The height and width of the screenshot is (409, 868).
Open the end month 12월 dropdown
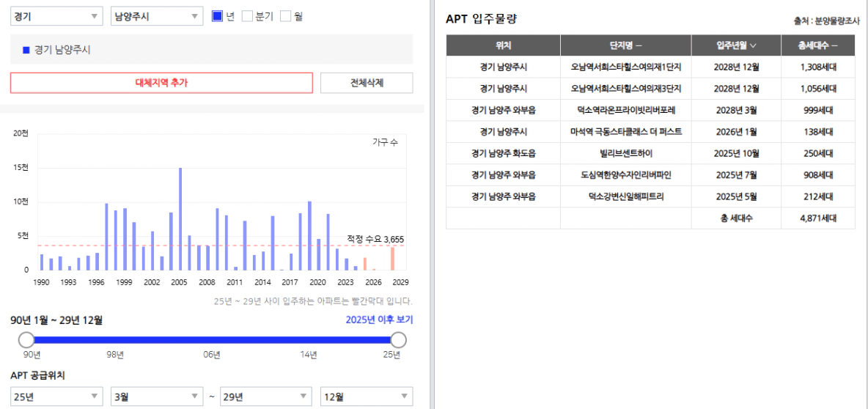point(367,397)
